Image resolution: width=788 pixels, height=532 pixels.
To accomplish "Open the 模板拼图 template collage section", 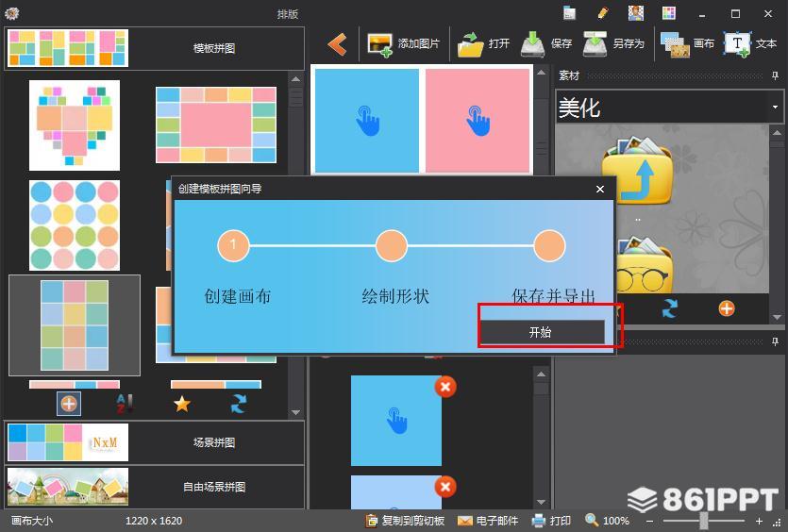I will 154,48.
